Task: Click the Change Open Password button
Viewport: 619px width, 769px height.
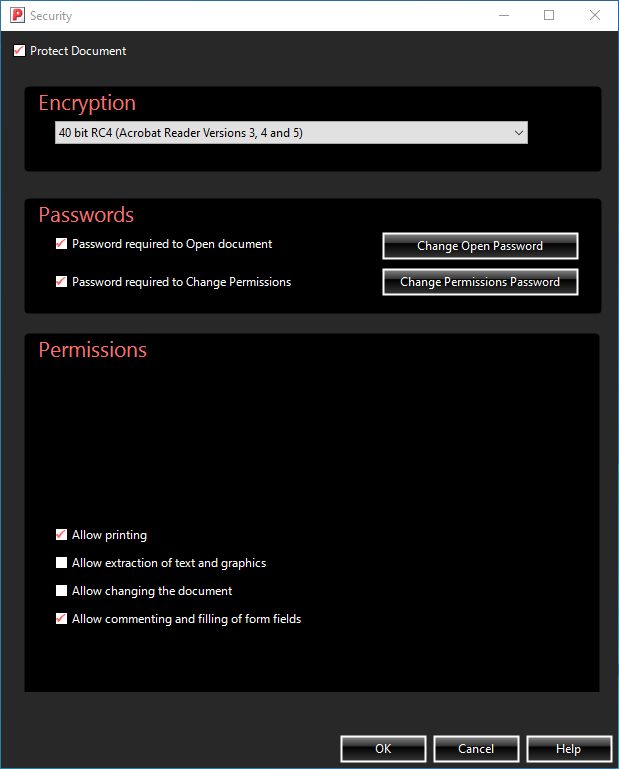Action: (x=480, y=246)
